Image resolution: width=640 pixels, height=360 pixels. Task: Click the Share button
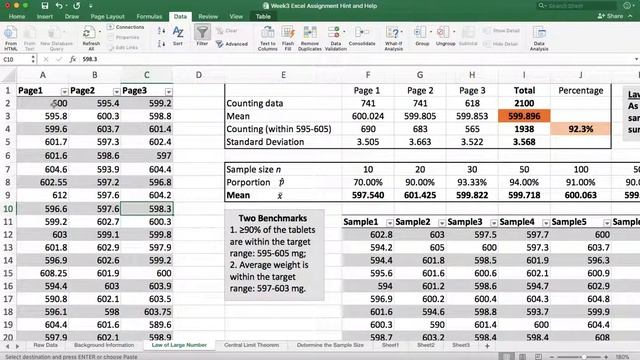click(610, 16)
